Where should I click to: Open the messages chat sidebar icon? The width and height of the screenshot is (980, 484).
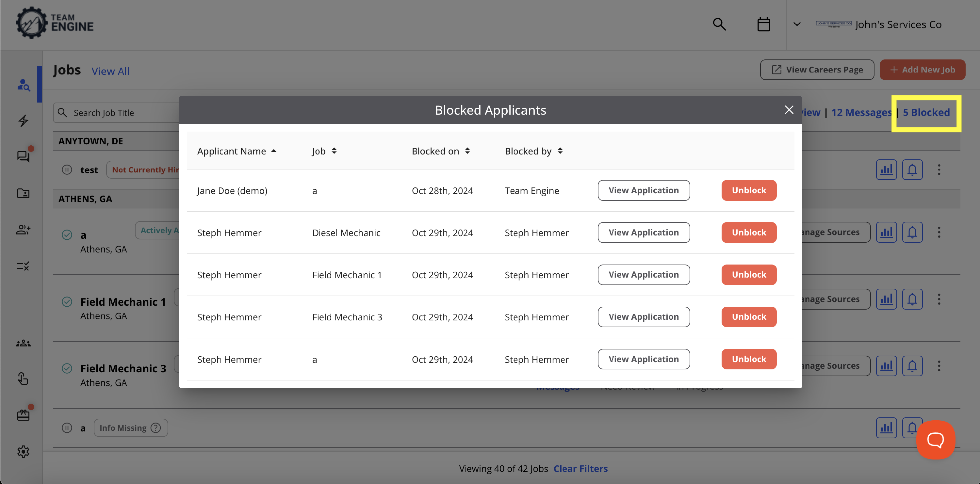point(23,156)
